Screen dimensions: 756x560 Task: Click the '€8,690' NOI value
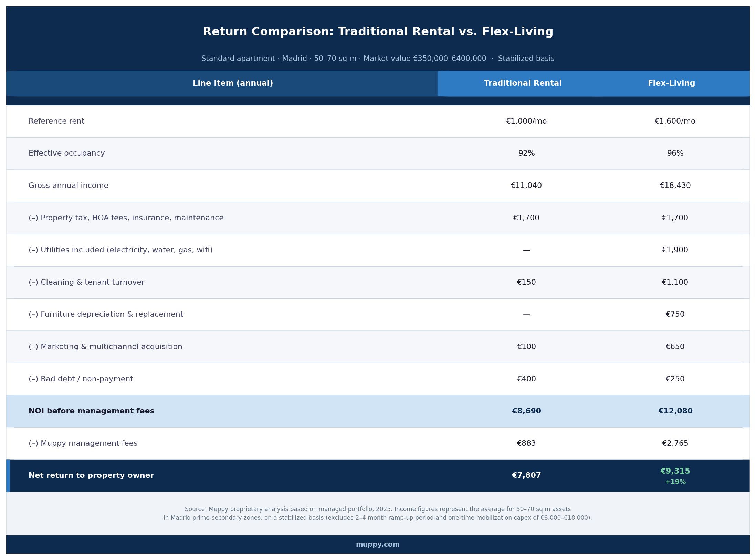point(526,411)
